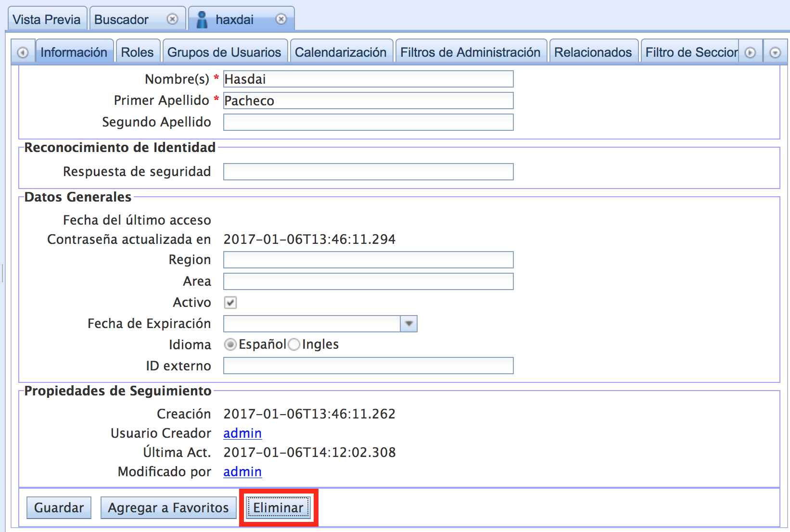The height and width of the screenshot is (532, 790).
Task: Select the haxdai tab
Action: [x=241, y=19]
